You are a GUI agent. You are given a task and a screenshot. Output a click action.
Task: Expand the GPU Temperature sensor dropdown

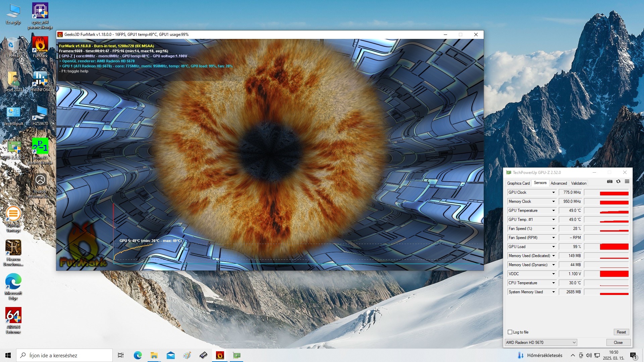553,210
